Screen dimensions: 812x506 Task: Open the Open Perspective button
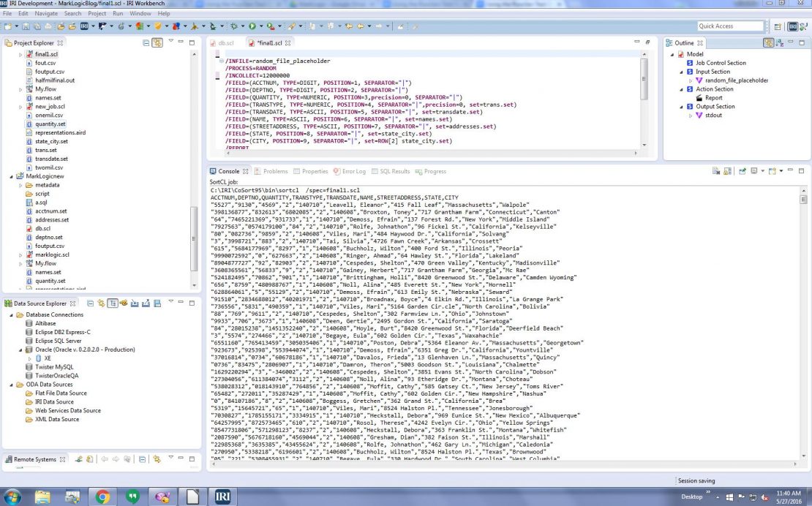point(778,26)
